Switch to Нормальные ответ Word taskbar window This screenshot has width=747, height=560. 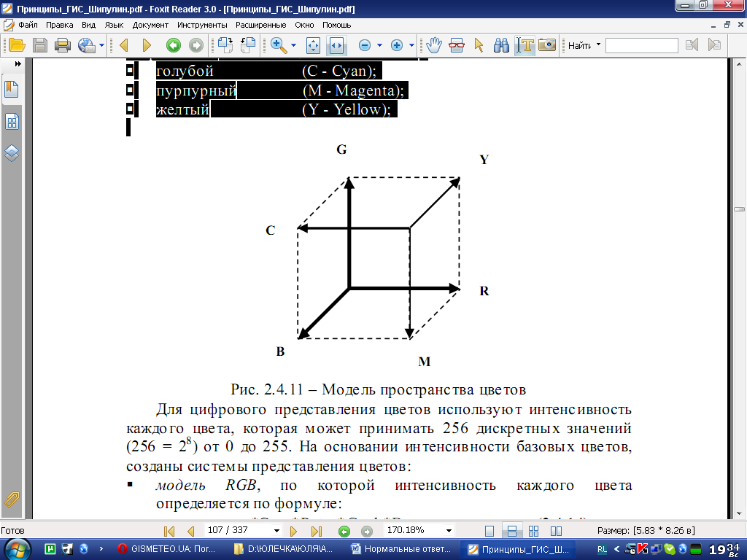click(400, 549)
